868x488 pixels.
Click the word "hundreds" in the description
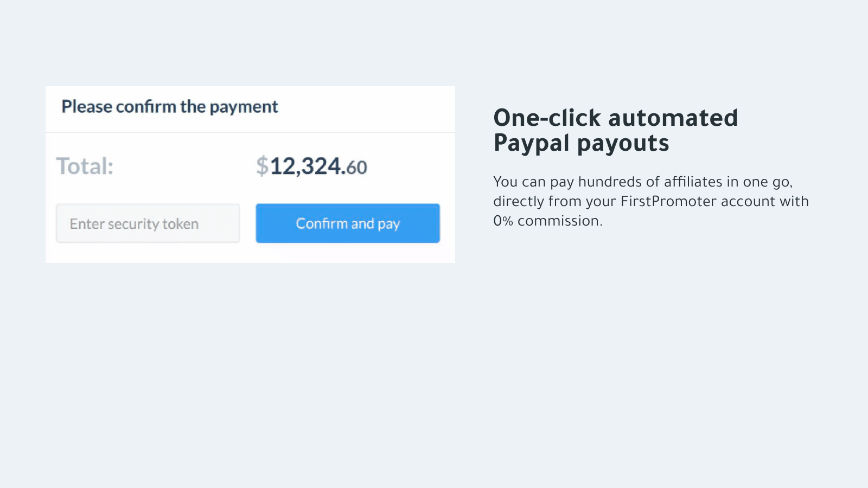[610, 182]
